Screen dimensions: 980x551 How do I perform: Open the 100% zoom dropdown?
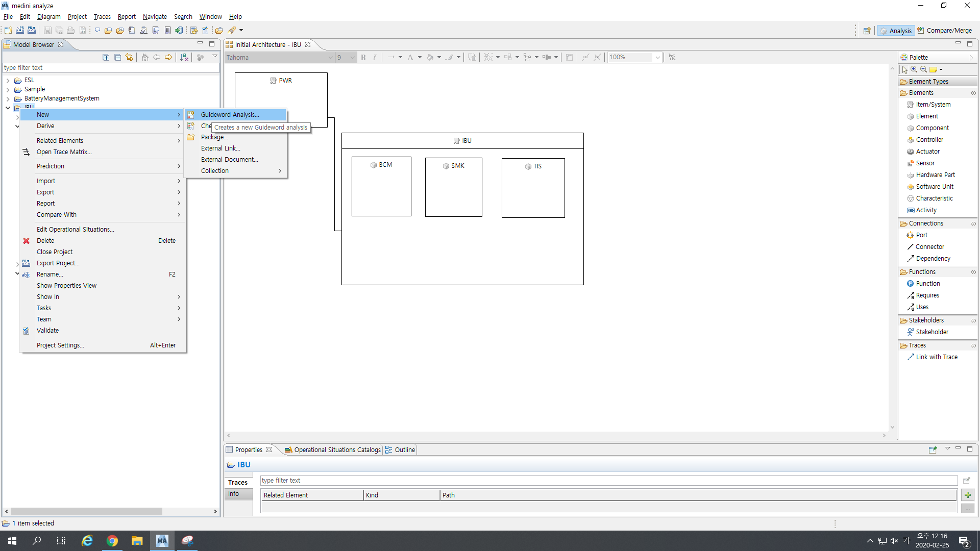[x=657, y=58]
